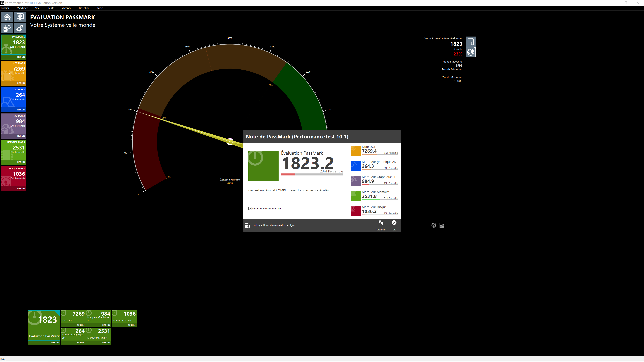This screenshot has height=362, width=644.
Task: Open the Aide menu
Action: pyautogui.click(x=100, y=8)
